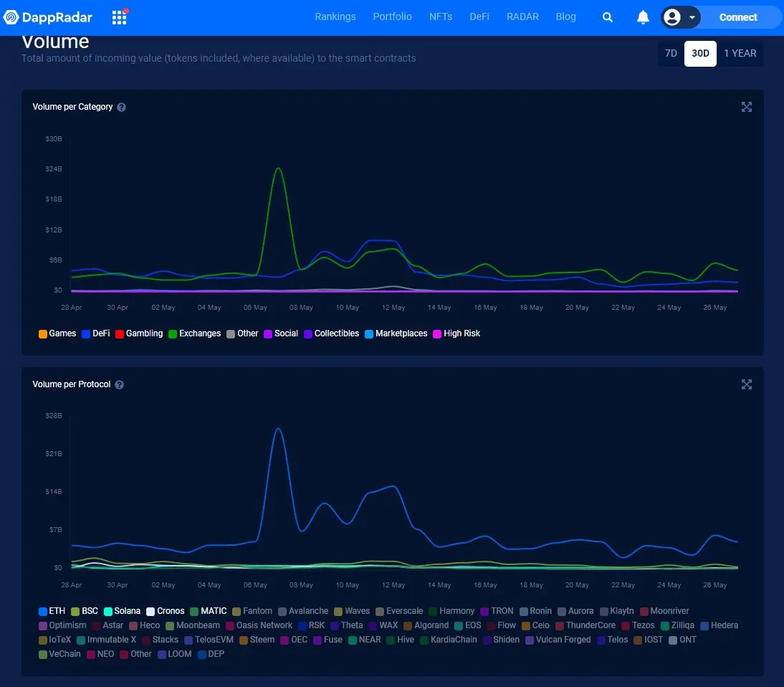Image resolution: width=784 pixels, height=687 pixels.
Task: Toggle ETH series in protocol chart
Action: (52, 612)
